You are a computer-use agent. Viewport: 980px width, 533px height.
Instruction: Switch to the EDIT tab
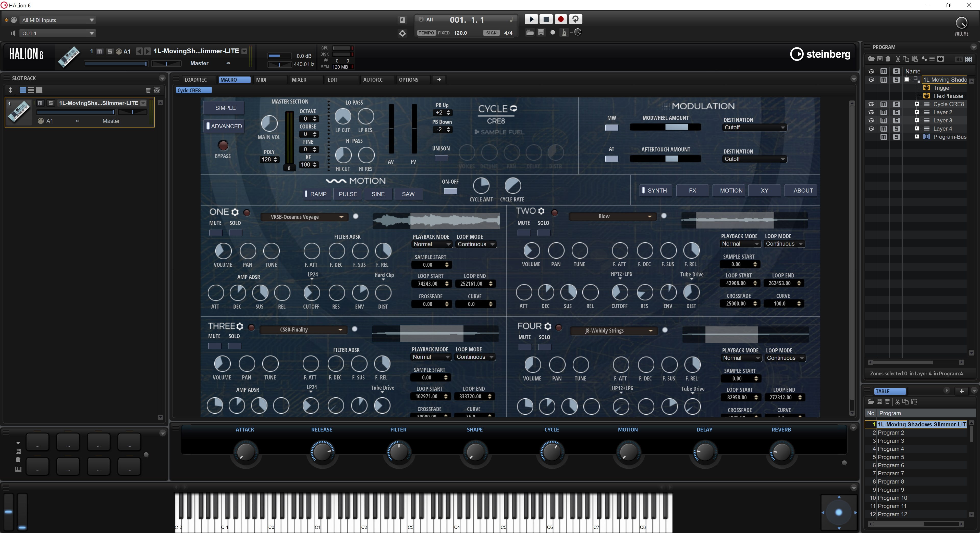point(332,80)
